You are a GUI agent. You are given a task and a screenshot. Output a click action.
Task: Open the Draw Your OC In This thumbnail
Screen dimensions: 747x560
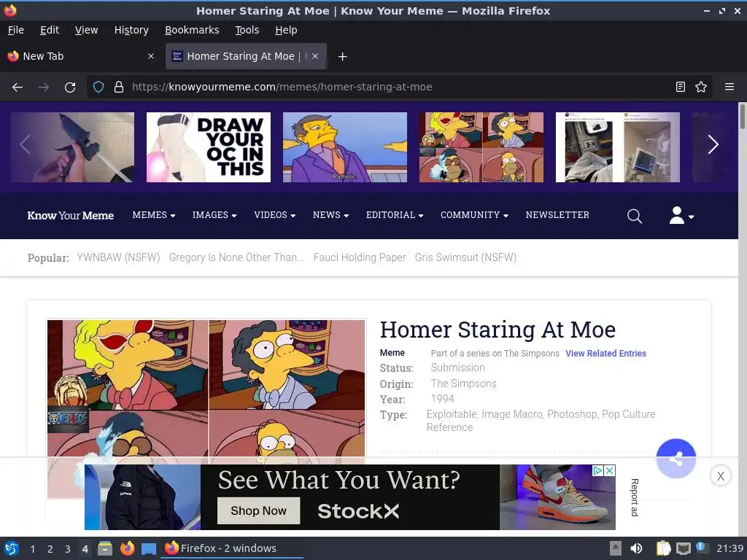click(x=208, y=147)
